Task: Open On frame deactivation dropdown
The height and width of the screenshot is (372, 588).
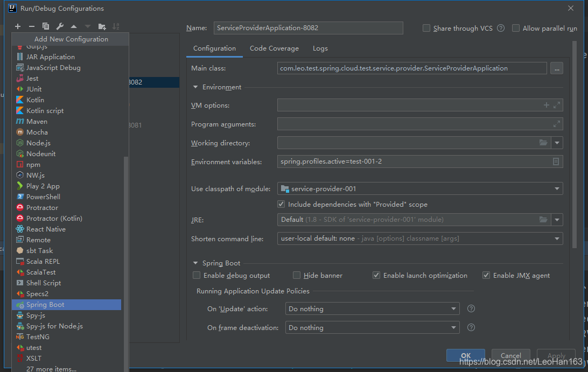Action: pos(453,327)
